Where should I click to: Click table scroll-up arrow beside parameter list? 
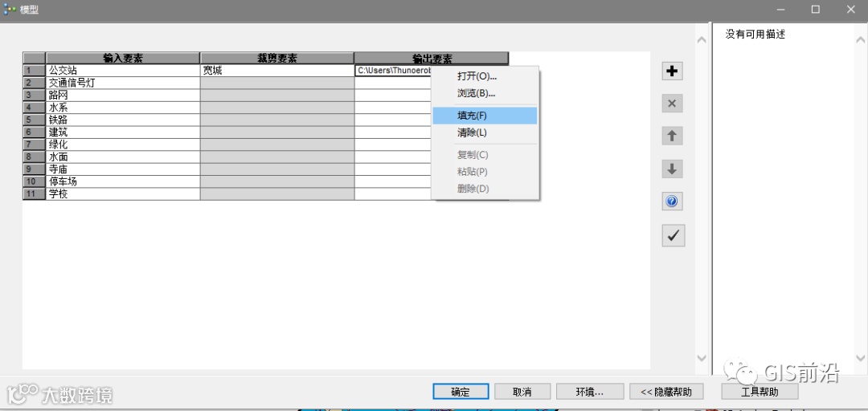(702, 40)
